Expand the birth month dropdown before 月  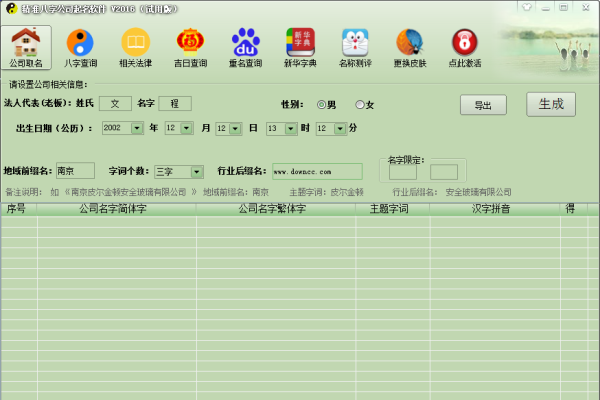(186, 128)
